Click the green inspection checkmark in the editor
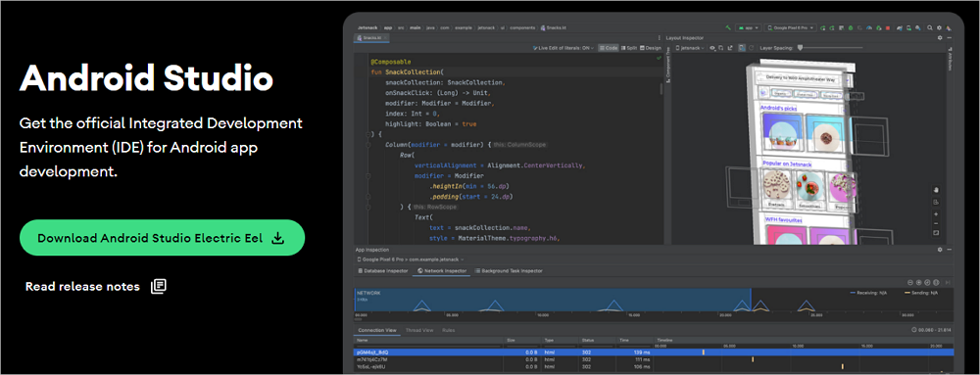Screen dimensions: 980x375 (x=659, y=58)
